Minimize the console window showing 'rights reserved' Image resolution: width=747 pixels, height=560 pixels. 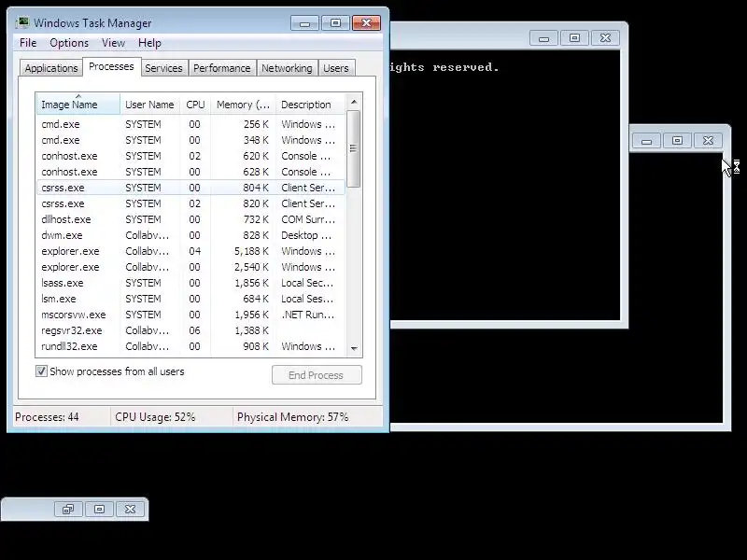[x=544, y=38]
